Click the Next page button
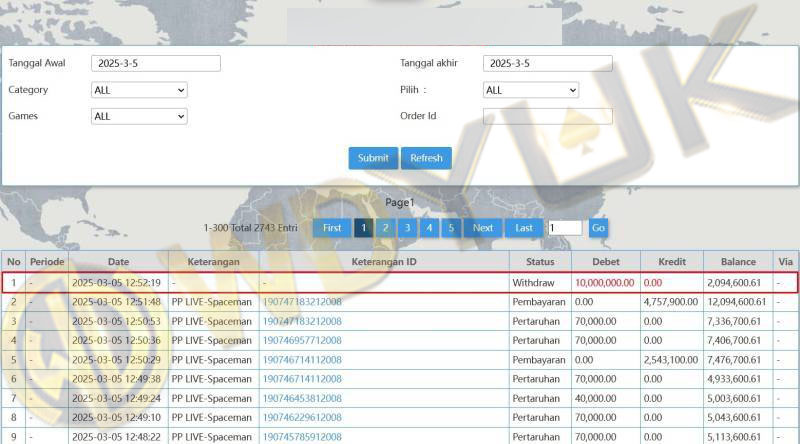800x444 pixels. click(483, 228)
